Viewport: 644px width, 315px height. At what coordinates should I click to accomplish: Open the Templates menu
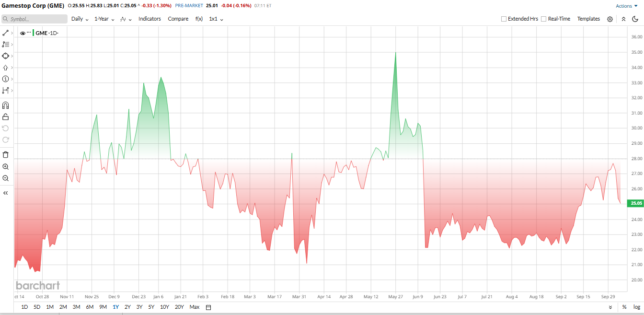click(x=588, y=19)
